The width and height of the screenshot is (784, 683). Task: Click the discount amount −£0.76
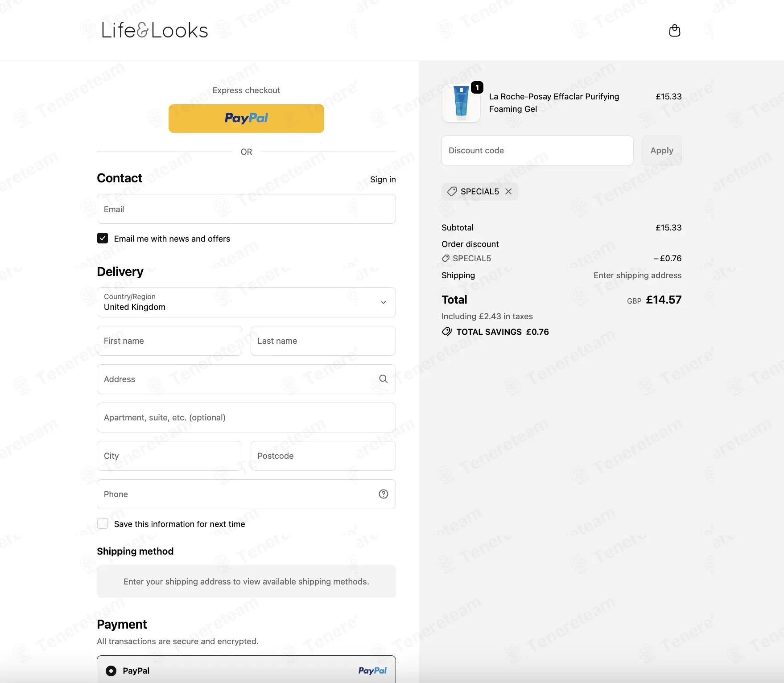click(668, 258)
